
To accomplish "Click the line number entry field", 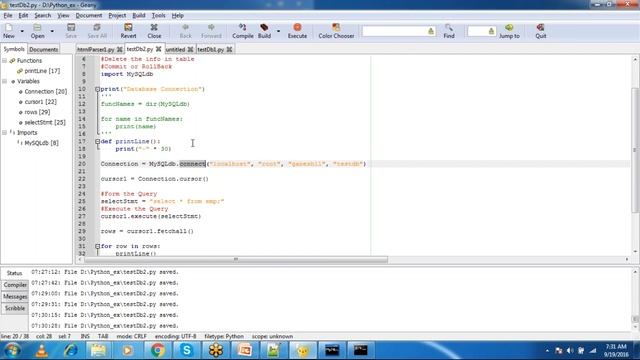I will coord(478,31).
